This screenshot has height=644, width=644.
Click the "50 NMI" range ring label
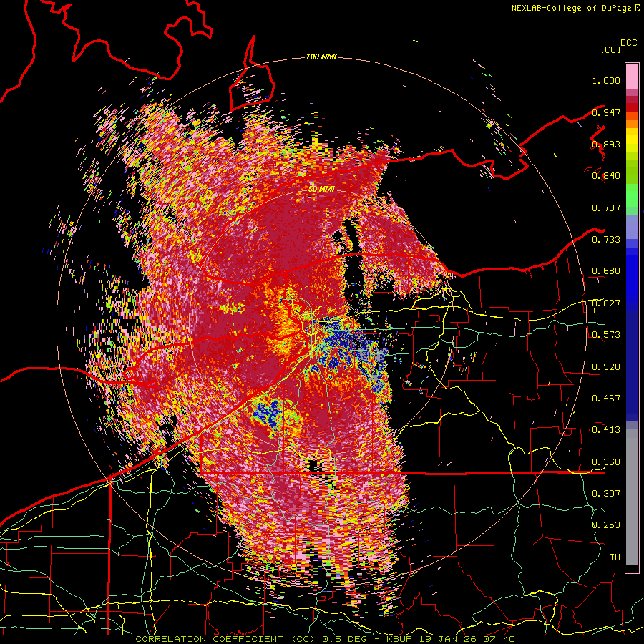(321, 190)
